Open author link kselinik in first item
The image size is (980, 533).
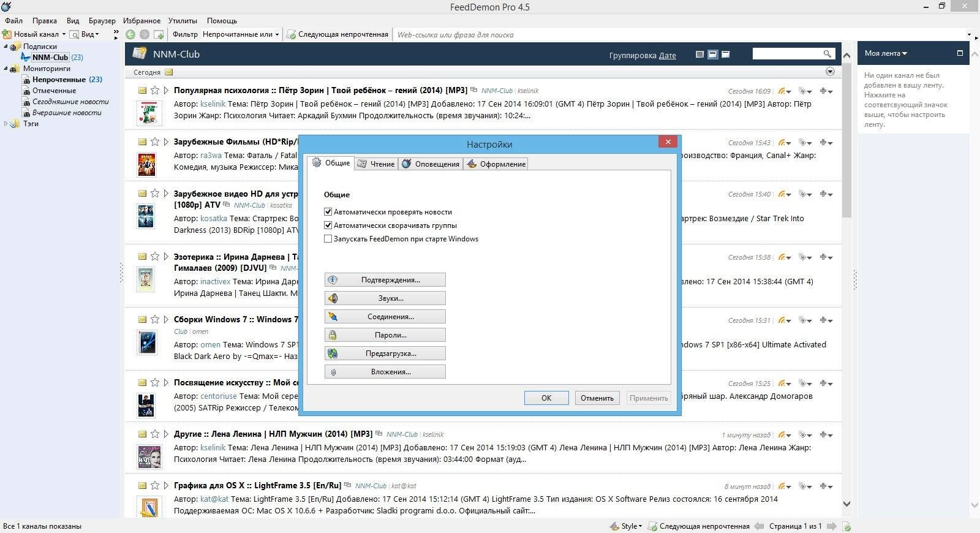tap(213, 104)
